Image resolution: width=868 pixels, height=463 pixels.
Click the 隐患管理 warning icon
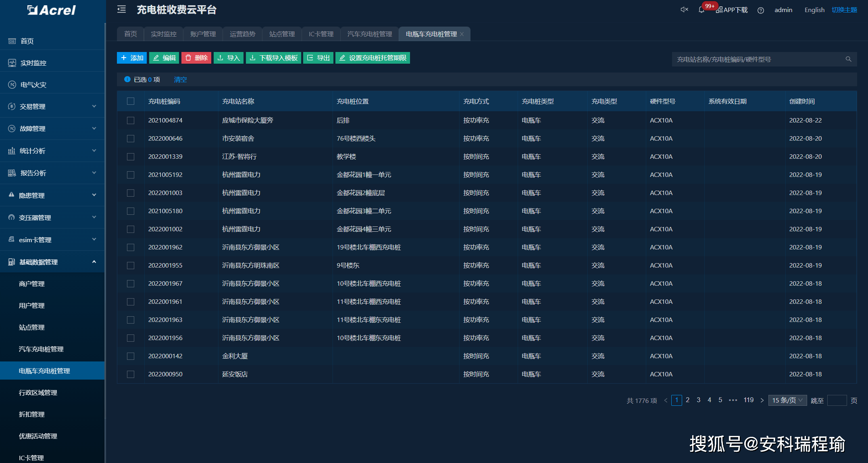(x=11, y=195)
